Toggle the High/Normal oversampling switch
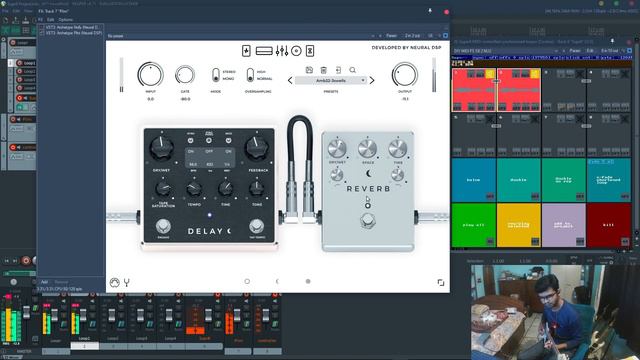This screenshot has height=360, width=640. coord(250,75)
